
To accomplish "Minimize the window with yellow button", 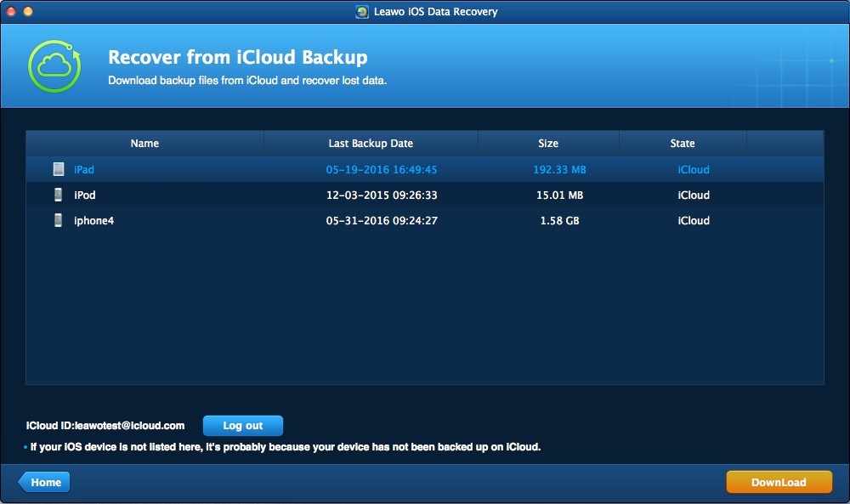I will pos(27,12).
